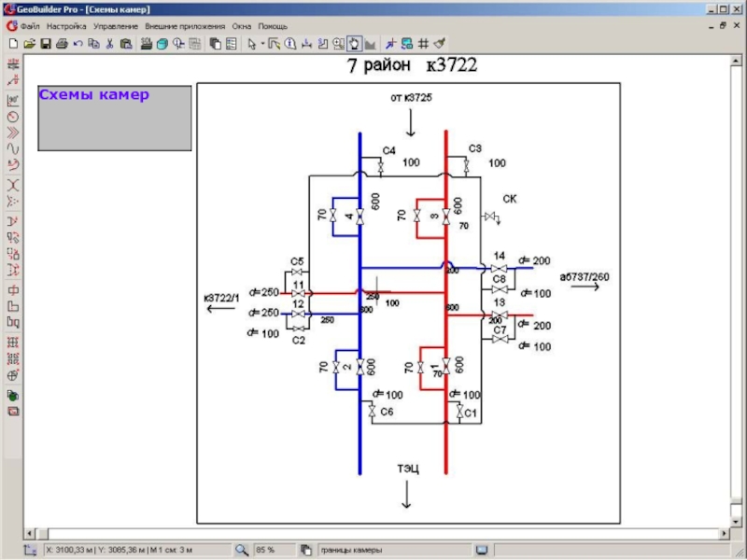Open a file with the folder icon
Screen dimensions: 747x560
pyautogui.click(x=29, y=43)
